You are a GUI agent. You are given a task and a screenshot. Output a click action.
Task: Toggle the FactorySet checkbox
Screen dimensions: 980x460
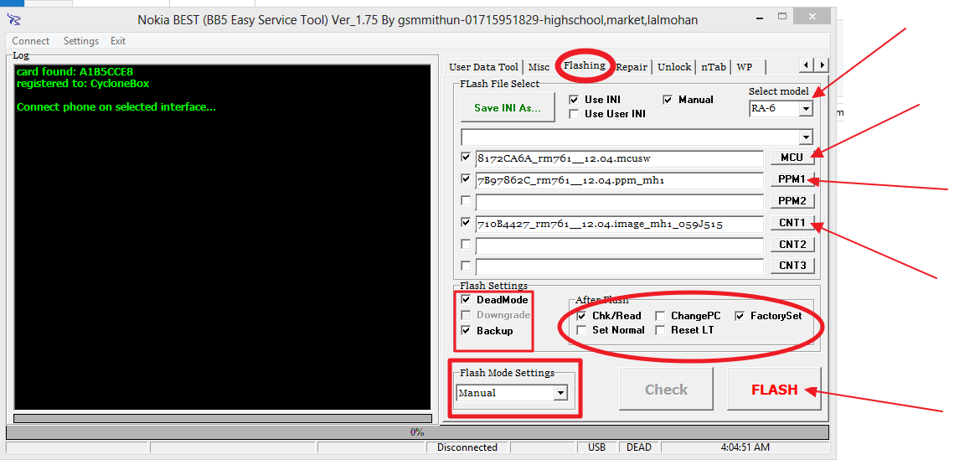pos(740,316)
